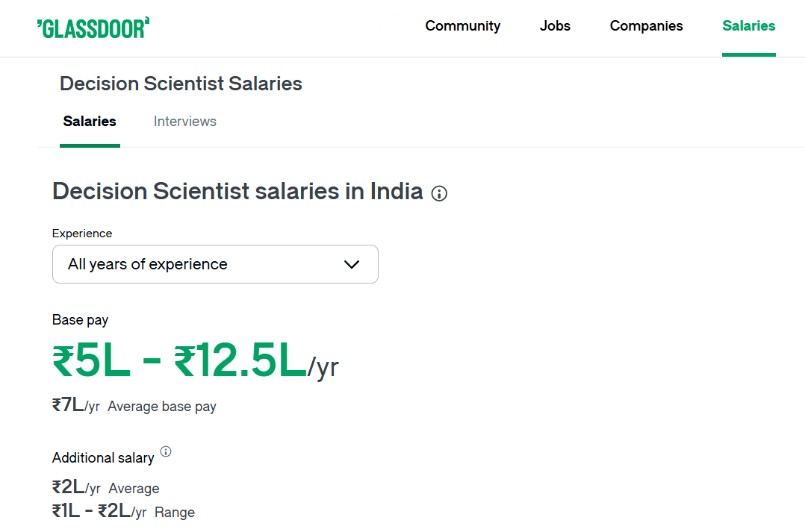Switch to the Interviews tab
This screenshot has width=805, height=532.
coord(185,122)
